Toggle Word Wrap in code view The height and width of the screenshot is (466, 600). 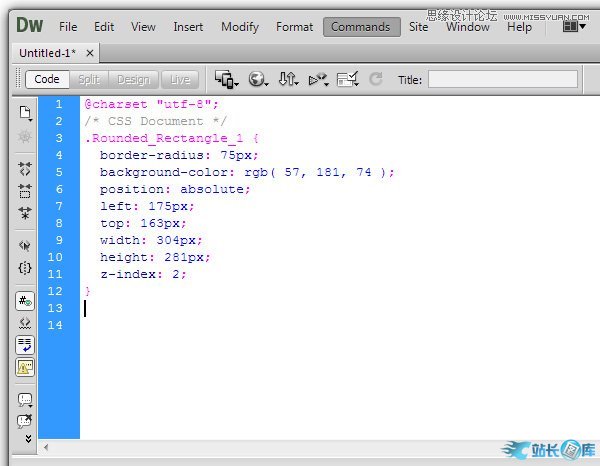25,345
